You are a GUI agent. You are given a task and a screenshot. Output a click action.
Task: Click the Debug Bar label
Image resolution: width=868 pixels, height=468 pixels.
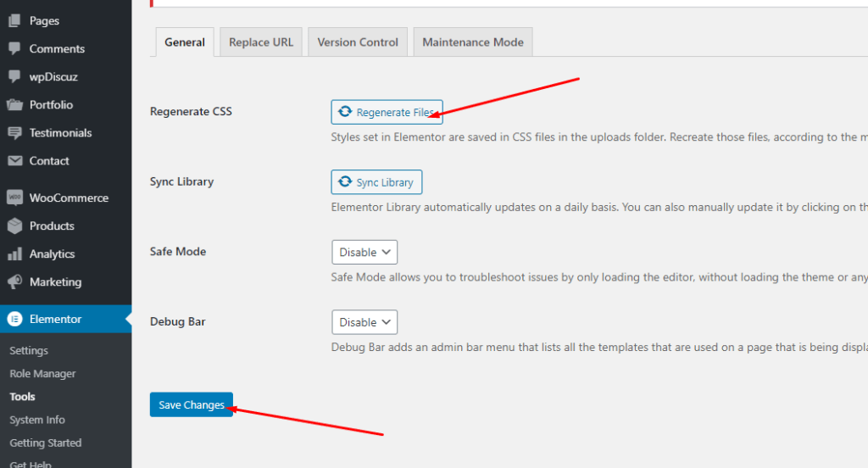(178, 322)
